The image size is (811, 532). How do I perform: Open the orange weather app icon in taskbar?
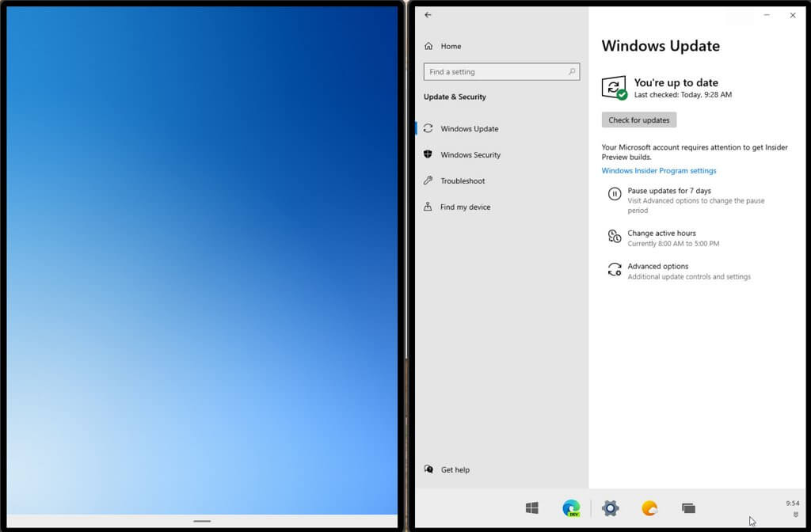[649, 508]
